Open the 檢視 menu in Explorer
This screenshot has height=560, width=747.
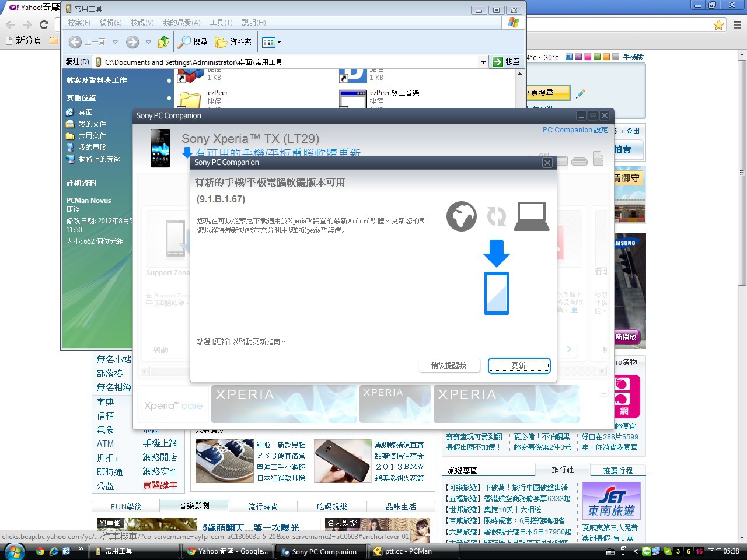tap(142, 23)
